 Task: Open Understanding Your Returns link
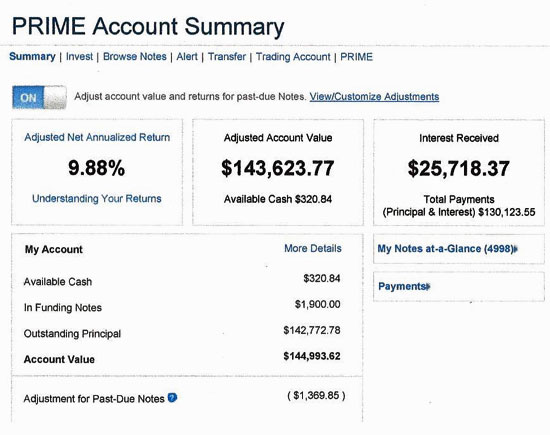tap(97, 199)
